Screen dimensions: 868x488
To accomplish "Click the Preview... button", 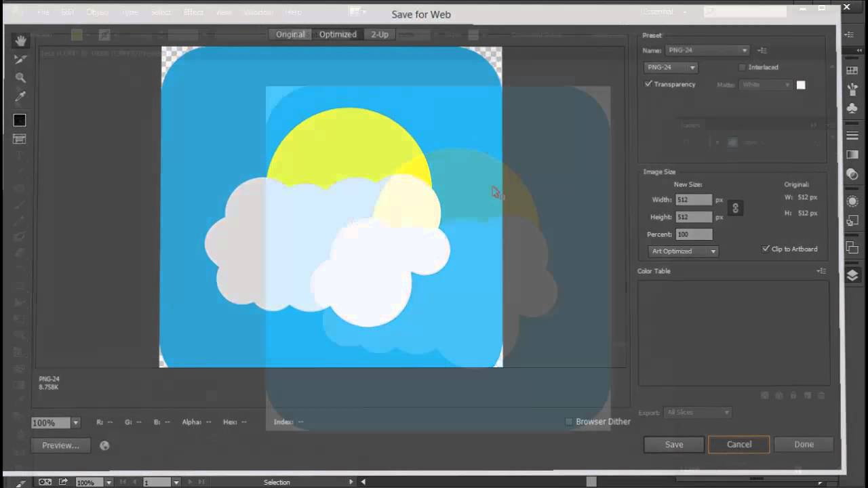I will coord(60,445).
